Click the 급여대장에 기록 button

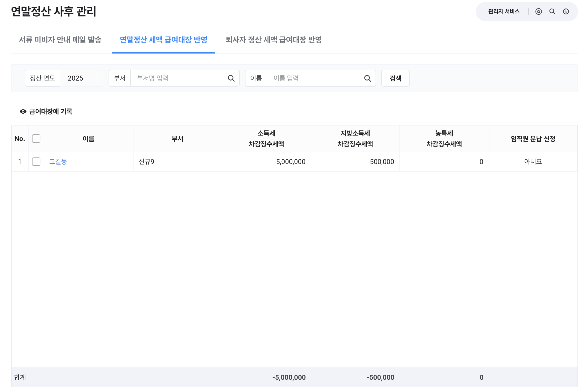(51, 112)
